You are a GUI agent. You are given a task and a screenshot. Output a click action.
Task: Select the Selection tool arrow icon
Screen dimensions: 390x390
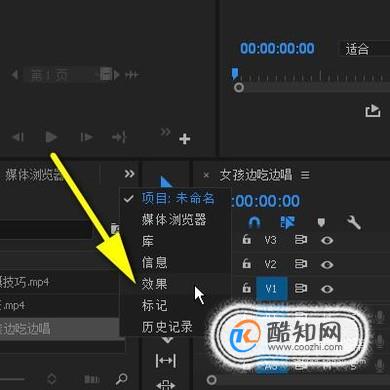pos(166,182)
